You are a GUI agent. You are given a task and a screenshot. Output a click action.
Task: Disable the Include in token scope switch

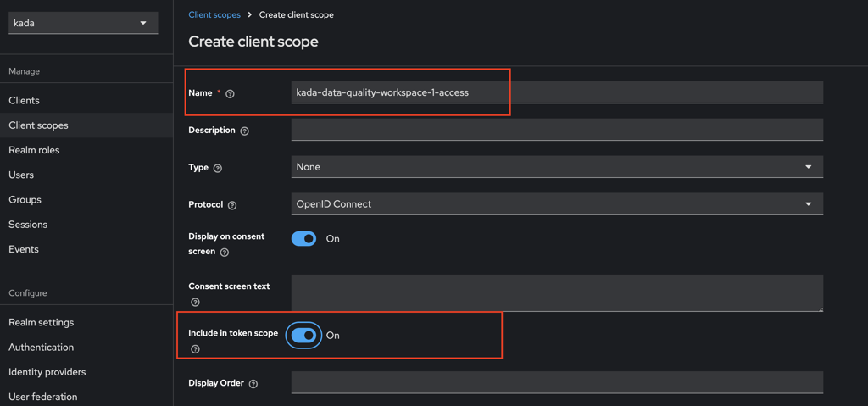click(x=303, y=336)
